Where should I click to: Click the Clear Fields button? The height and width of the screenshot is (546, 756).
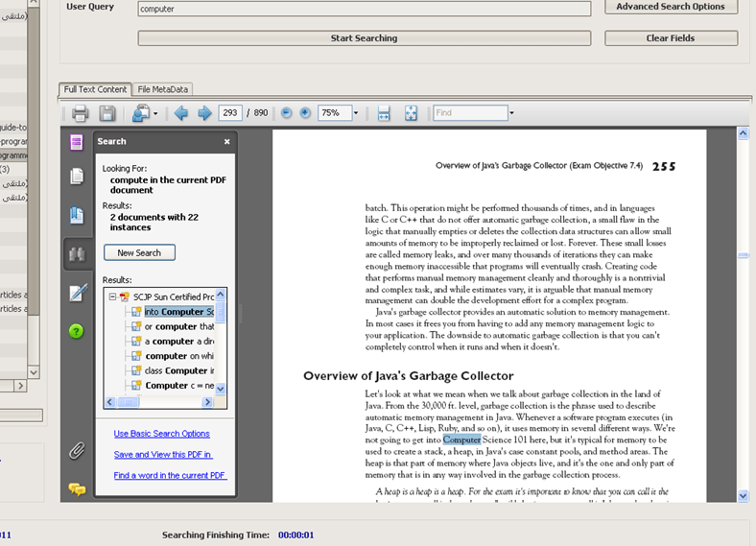[x=671, y=38]
